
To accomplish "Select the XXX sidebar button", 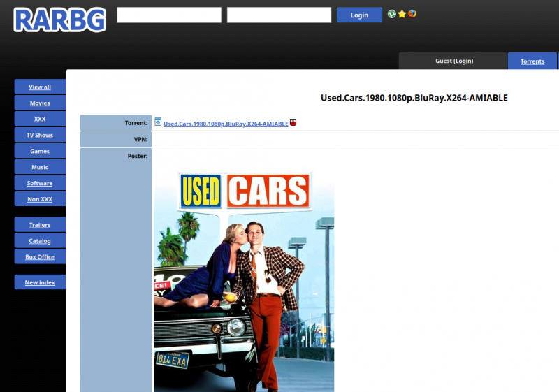I will point(40,119).
